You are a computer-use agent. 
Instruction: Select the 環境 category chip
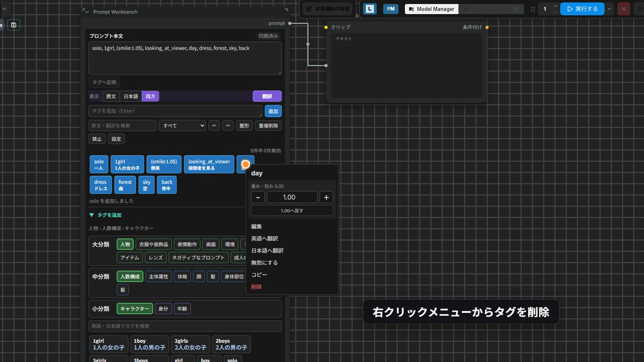pyautogui.click(x=230, y=244)
